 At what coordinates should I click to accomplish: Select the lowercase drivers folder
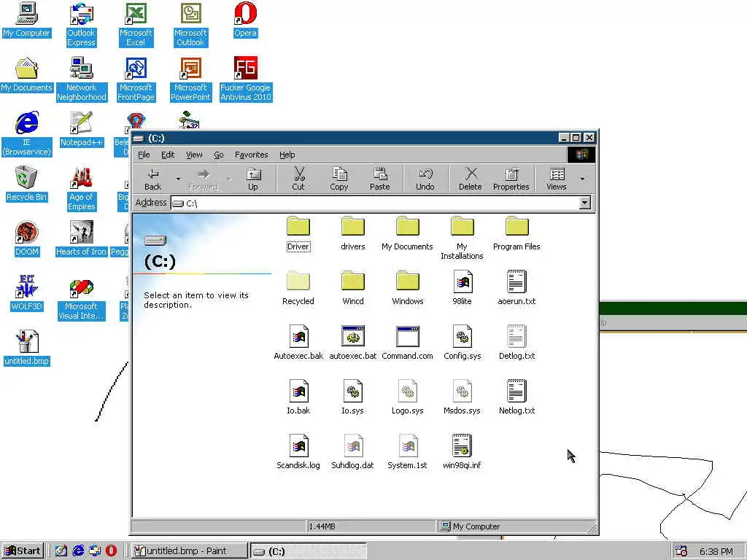[x=353, y=234]
